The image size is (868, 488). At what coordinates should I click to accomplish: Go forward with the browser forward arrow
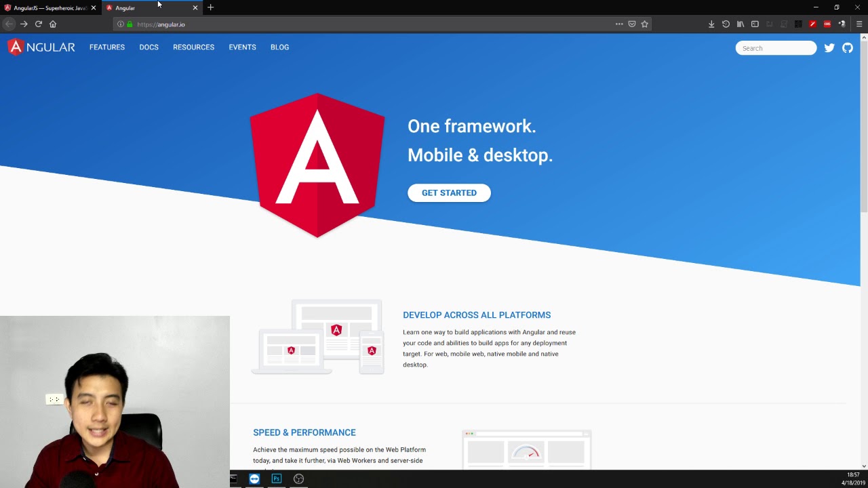pyautogui.click(x=24, y=24)
